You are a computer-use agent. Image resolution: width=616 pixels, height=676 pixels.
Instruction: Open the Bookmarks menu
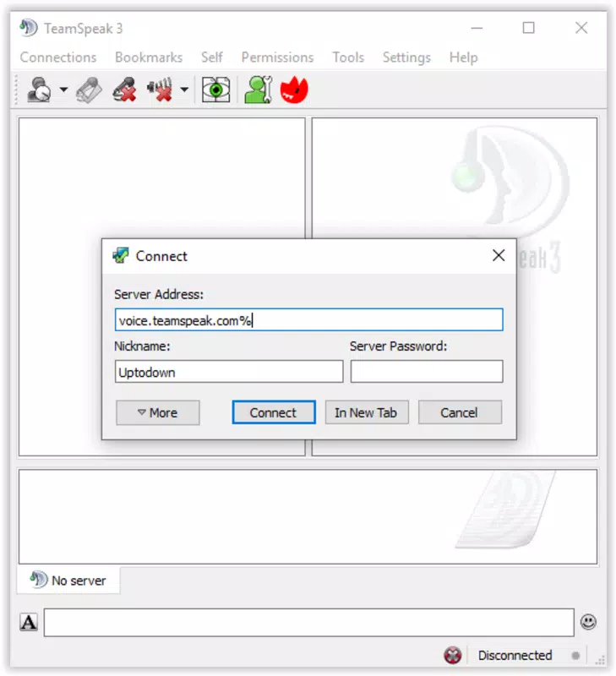(x=149, y=57)
